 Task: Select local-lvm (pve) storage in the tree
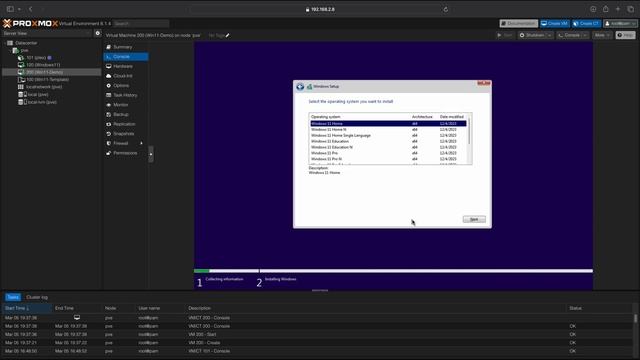[42, 102]
